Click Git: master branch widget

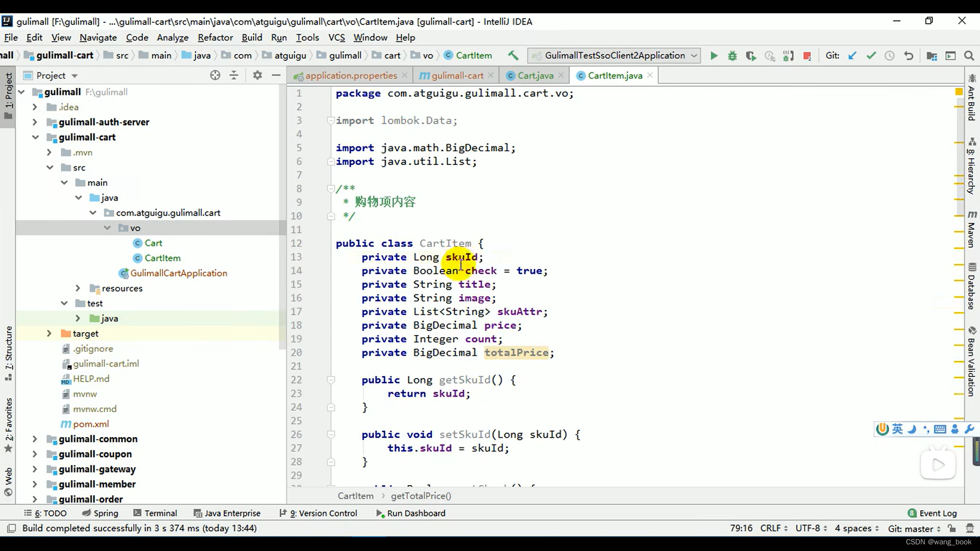(x=914, y=529)
